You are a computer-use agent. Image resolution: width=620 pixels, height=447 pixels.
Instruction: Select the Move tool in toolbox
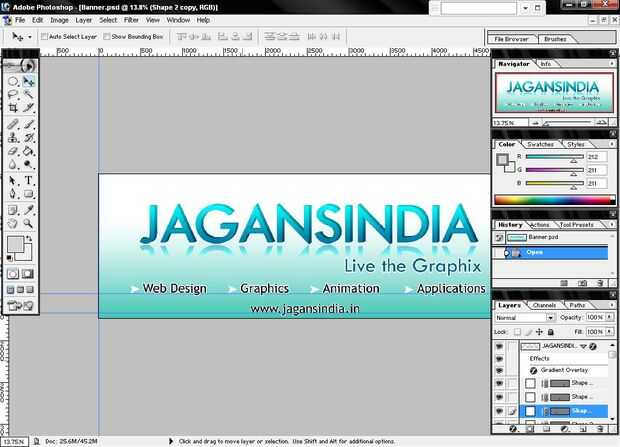[28, 81]
